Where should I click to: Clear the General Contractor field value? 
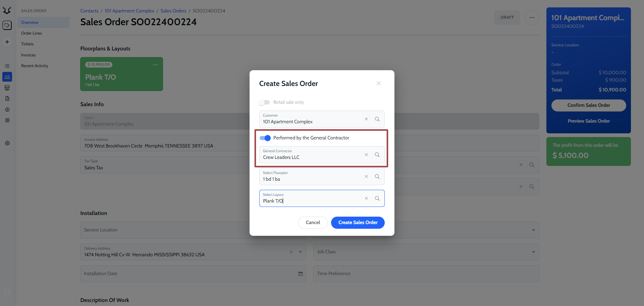366,155
